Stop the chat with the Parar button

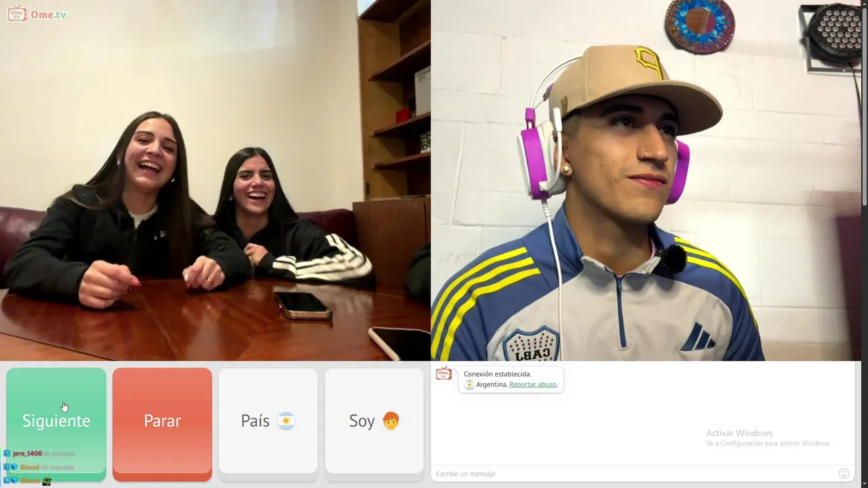[x=162, y=421]
